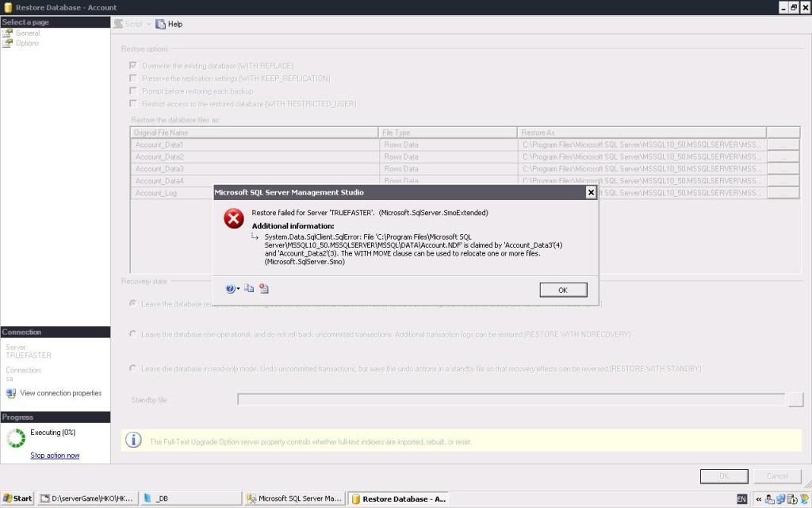Enable Preserve the replication settings checkbox
The width and height of the screenshot is (812, 508).
point(133,79)
